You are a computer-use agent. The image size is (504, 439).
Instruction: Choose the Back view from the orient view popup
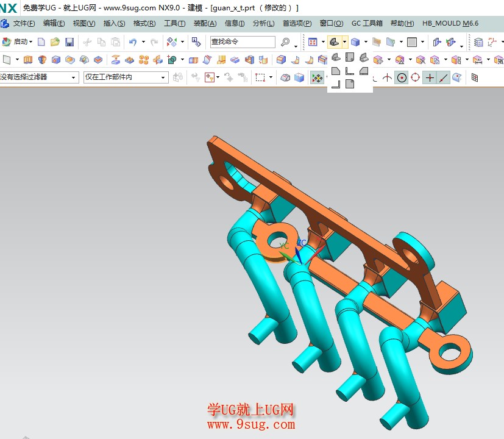coord(336,84)
